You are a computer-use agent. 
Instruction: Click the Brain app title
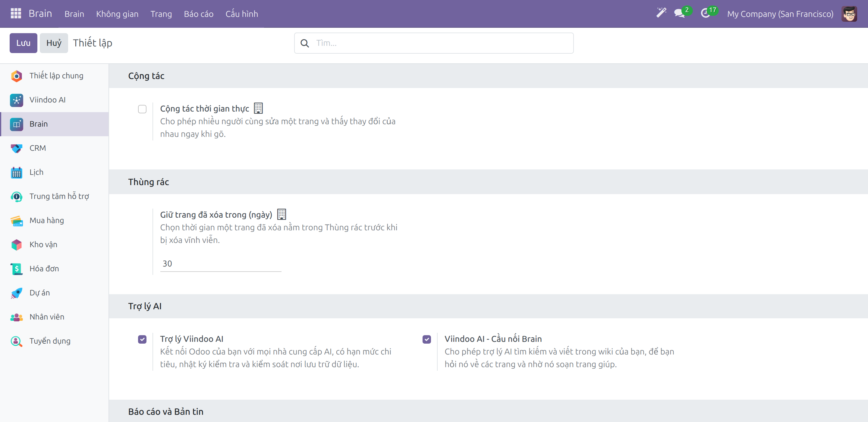pos(40,14)
